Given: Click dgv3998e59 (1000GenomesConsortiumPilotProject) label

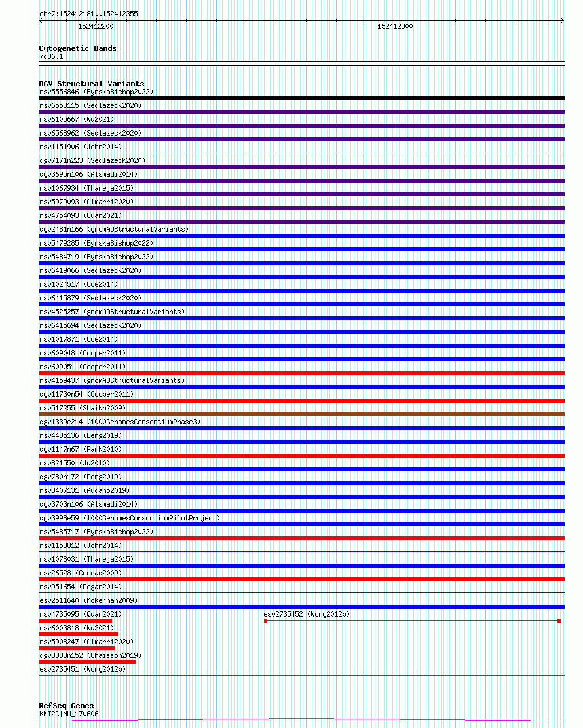Looking at the screenshot, I should [130, 518].
